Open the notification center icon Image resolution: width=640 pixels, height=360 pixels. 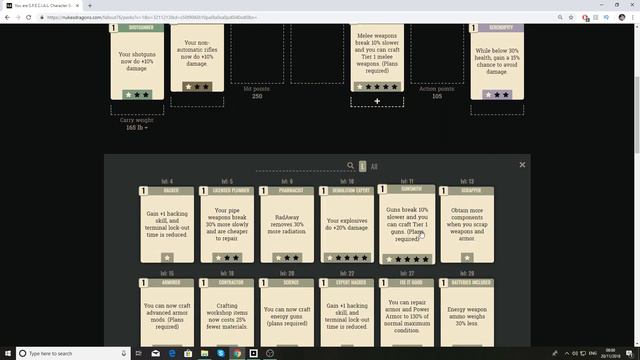pos(629,353)
